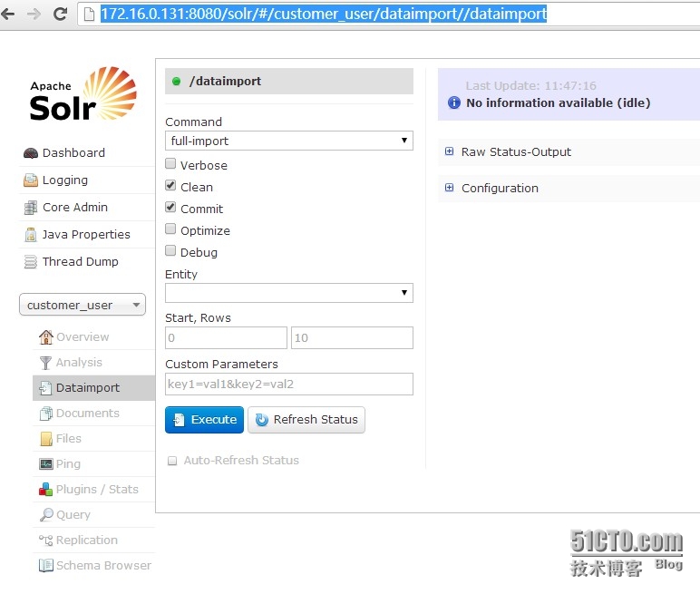Enable the Optimize checkbox
This screenshot has width=700, height=594.
tap(170, 229)
